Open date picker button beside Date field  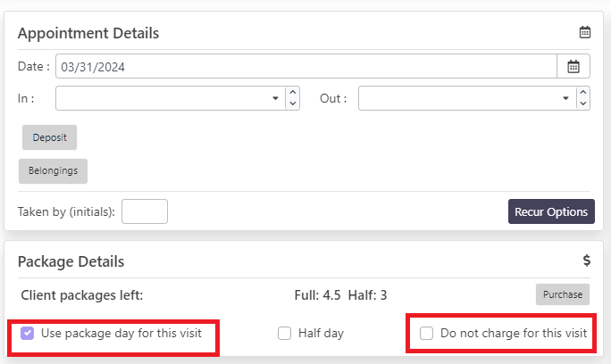[x=573, y=67]
